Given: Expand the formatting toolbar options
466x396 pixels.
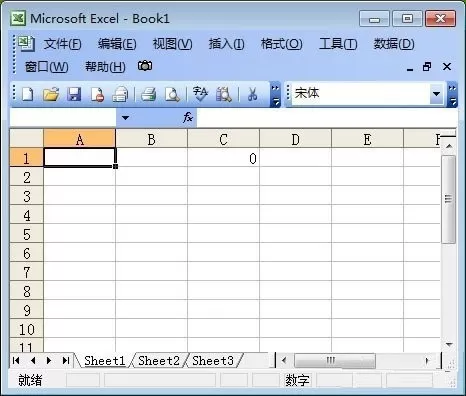Looking at the screenshot, I should 452,94.
